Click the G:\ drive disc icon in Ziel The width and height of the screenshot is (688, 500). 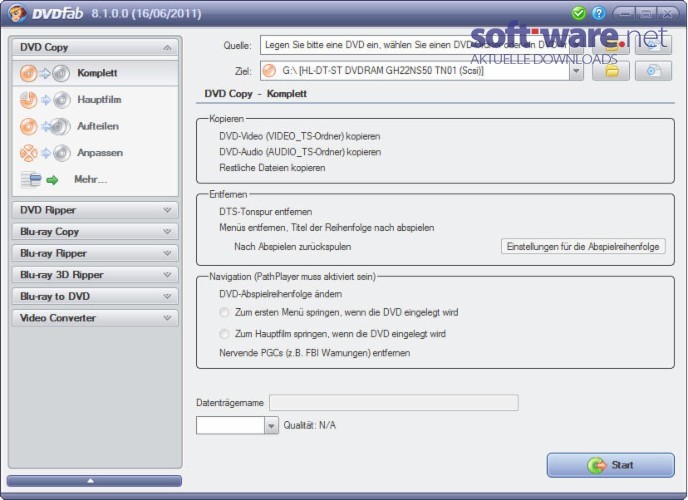[x=269, y=71]
